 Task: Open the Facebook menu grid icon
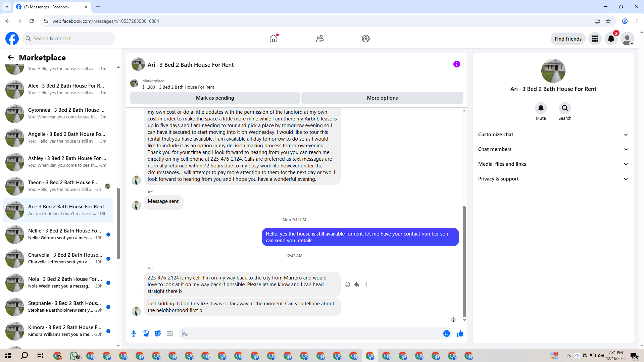point(595,39)
